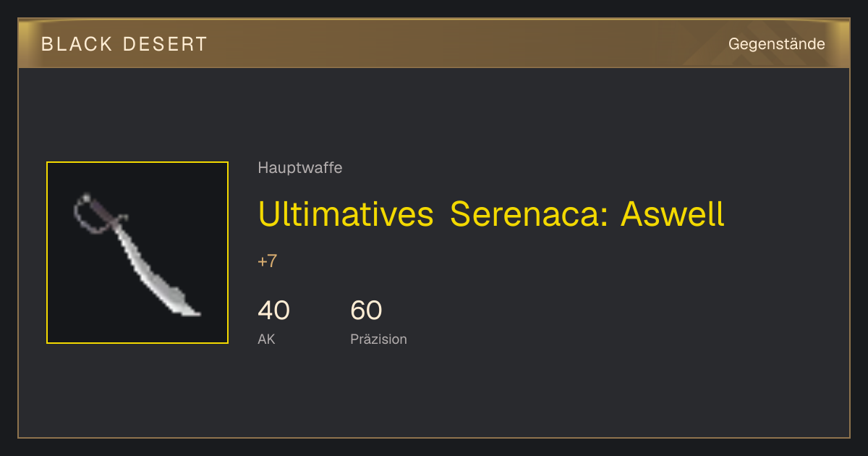Click the word Aswell in the title
The width and height of the screenshot is (868, 456).
[x=673, y=214]
